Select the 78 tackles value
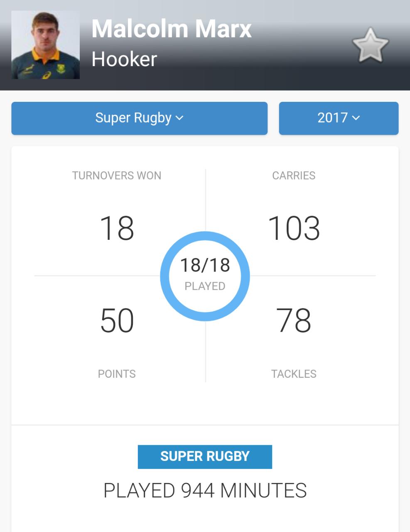Screen dimensions: 410x532 pyautogui.click(x=294, y=320)
